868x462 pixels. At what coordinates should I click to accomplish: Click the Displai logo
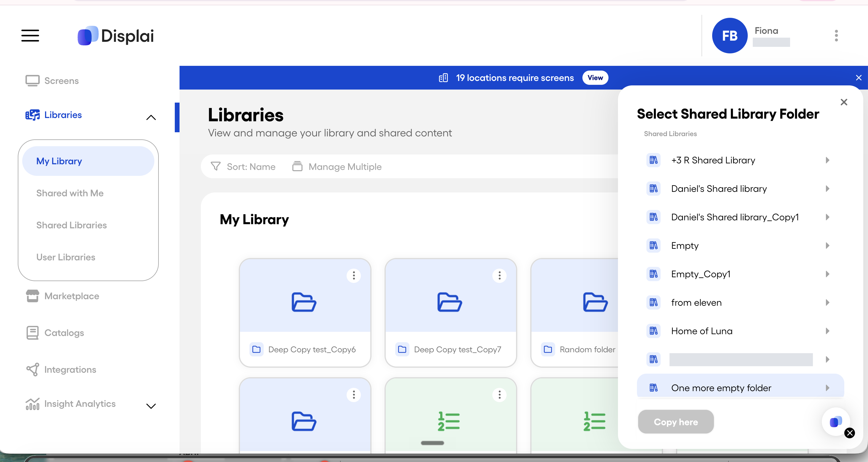pyautogui.click(x=116, y=35)
